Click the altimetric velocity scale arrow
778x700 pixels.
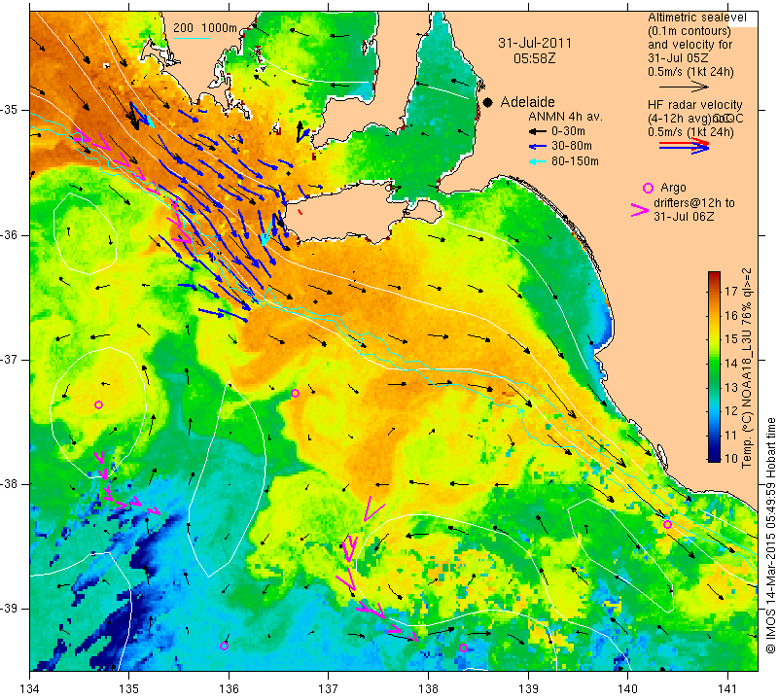[x=685, y=87]
